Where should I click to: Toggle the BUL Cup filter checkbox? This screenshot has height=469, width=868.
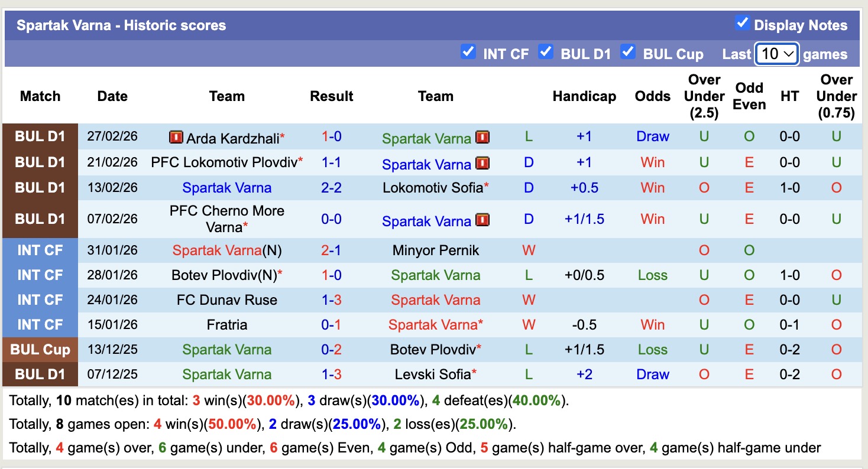click(x=627, y=53)
